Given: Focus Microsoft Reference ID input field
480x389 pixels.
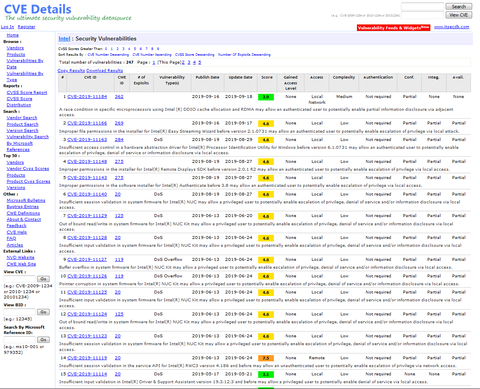Looking at the screenshot, I should [19, 339].
